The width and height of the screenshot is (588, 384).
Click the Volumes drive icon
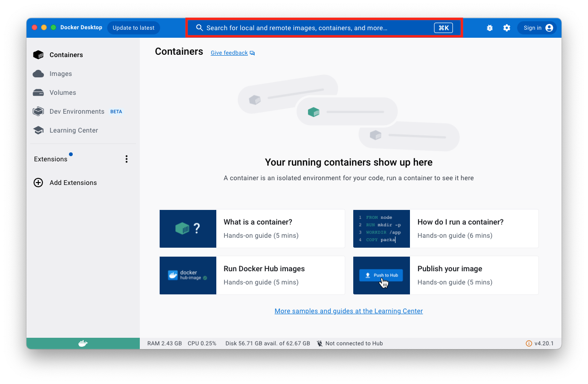coord(38,92)
